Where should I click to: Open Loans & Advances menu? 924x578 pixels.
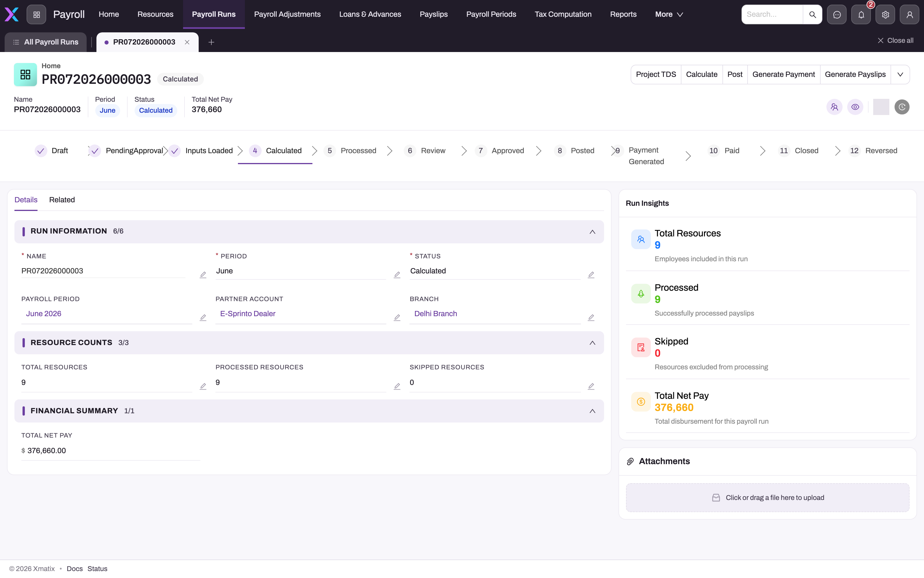click(x=370, y=14)
